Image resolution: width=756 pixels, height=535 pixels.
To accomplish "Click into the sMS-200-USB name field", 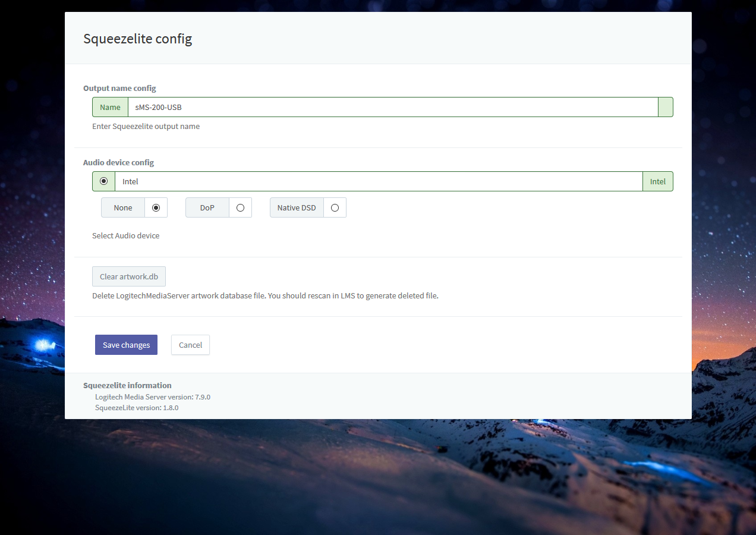I will (x=392, y=107).
